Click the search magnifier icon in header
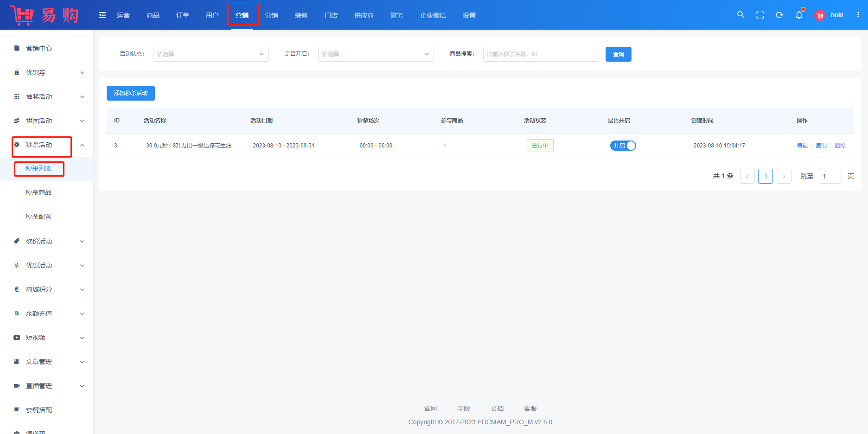The width and height of the screenshot is (868, 434). [740, 15]
